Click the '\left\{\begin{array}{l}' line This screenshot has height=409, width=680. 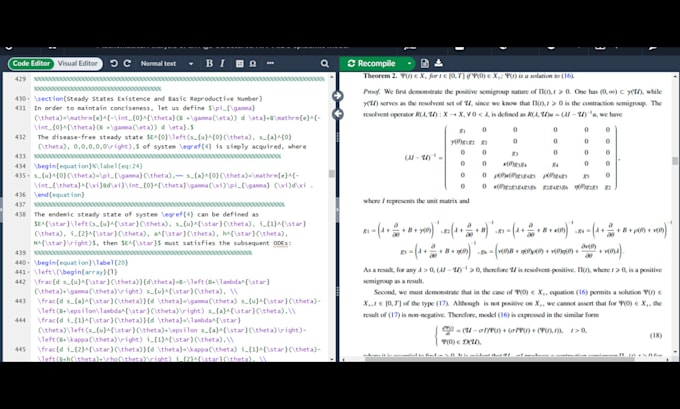(75, 272)
